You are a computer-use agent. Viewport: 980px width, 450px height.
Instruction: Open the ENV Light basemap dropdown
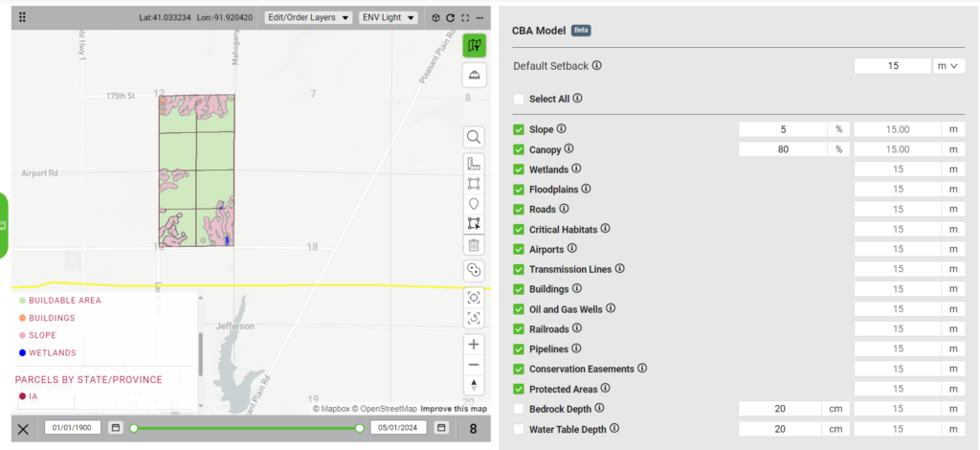coord(389,17)
